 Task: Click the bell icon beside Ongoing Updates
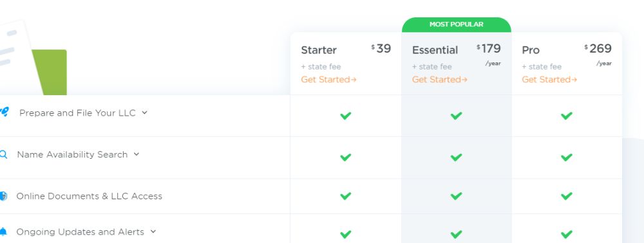click(3, 231)
